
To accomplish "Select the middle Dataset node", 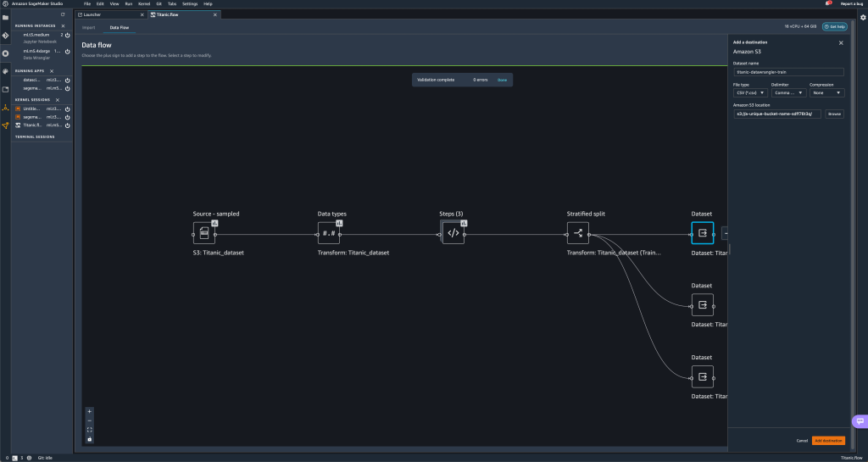I will pos(703,305).
